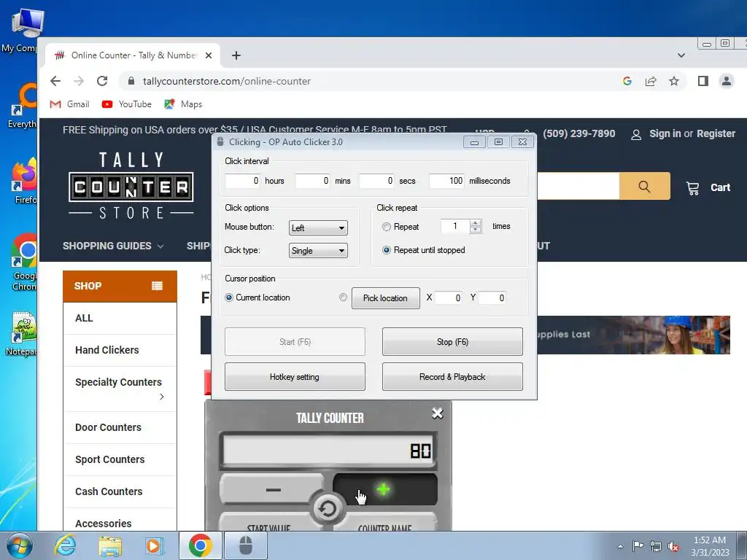The height and width of the screenshot is (560, 747).
Task: Open the Maps bookmark
Action: click(183, 104)
